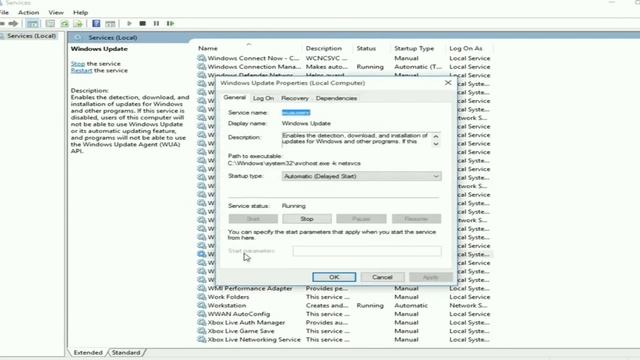Image resolution: width=640 pixels, height=360 pixels.
Task: Click the Apply button
Action: tap(431, 277)
